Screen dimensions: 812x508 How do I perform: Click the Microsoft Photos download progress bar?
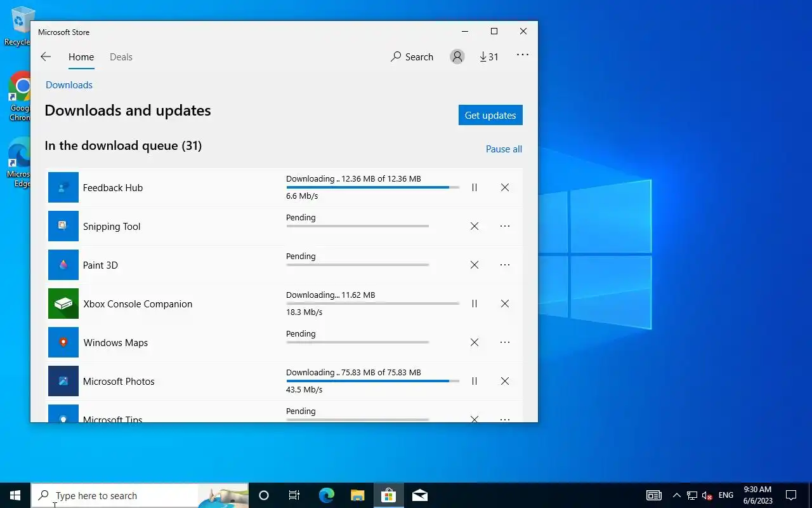point(373,381)
